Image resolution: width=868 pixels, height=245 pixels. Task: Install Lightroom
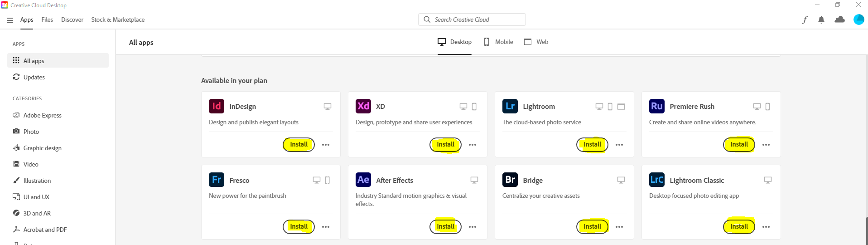592,144
